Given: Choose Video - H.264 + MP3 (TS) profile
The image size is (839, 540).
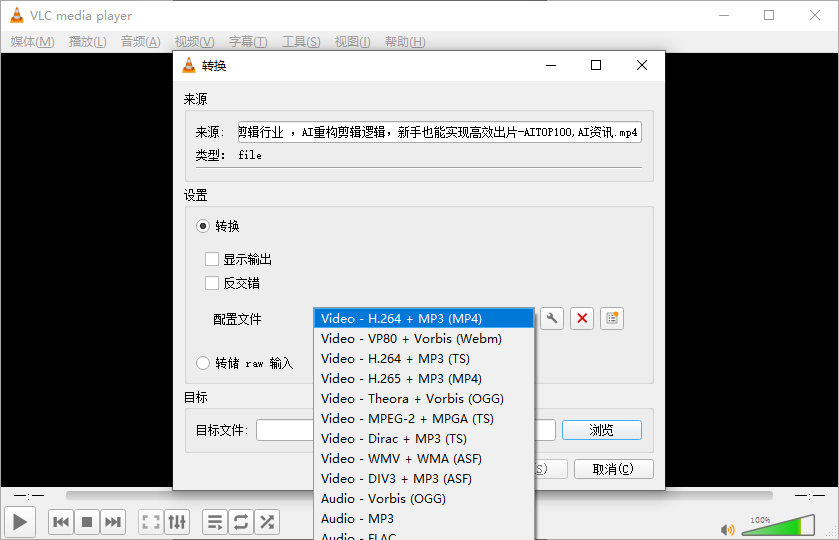Looking at the screenshot, I should click(424, 359).
